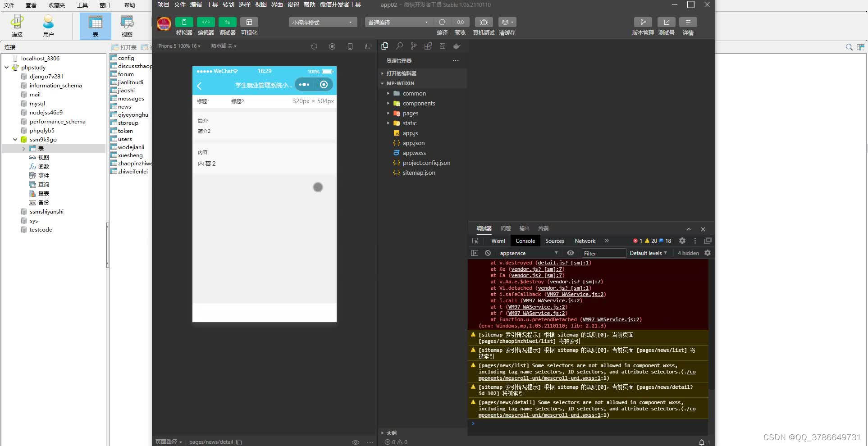Click the clear cache layers icon
This screenshot has height=446, width=868.
coord(507,22)
